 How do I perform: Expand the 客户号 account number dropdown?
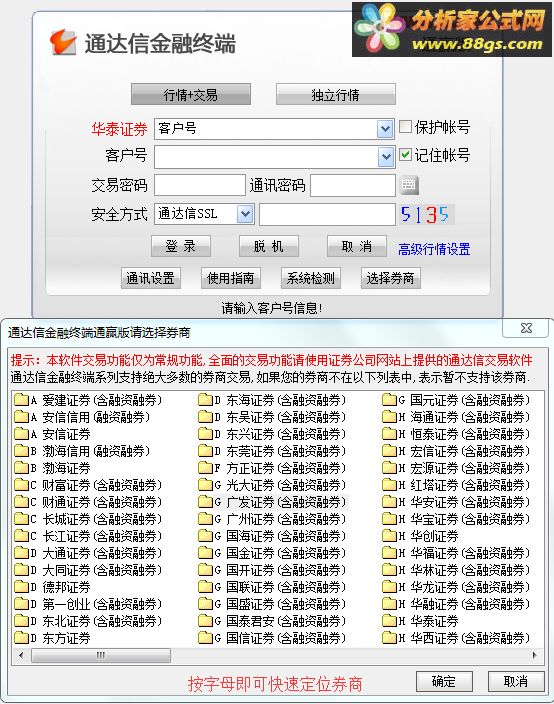click(x=386, y=157)
